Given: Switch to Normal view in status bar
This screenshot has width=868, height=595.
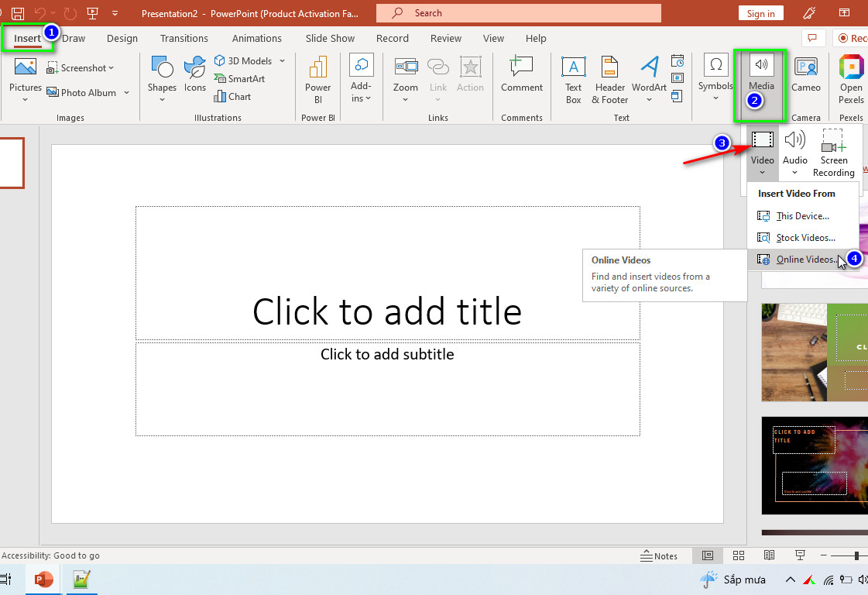Looking at the screenshot, I should (708, 555).
